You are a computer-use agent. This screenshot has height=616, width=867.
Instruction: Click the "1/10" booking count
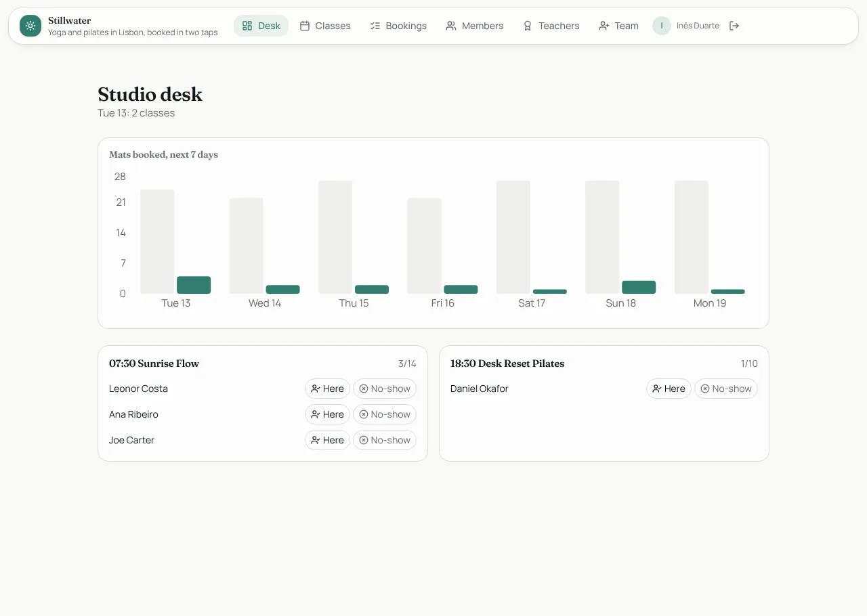[x=749, y=364]
